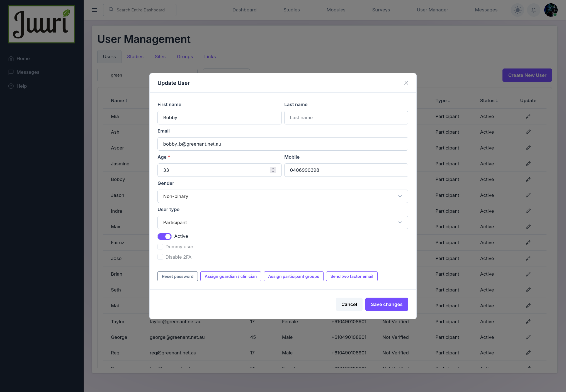
Task: Open Help in the sidebar
Action: point(18,86)
